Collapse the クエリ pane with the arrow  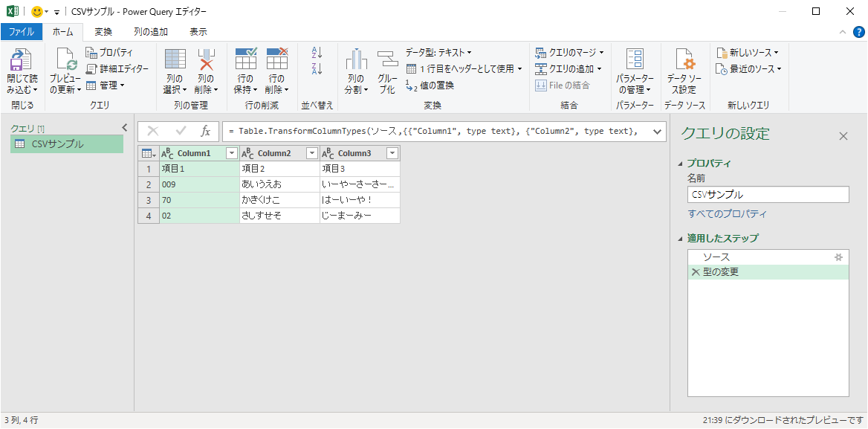[x=125, y=128]
